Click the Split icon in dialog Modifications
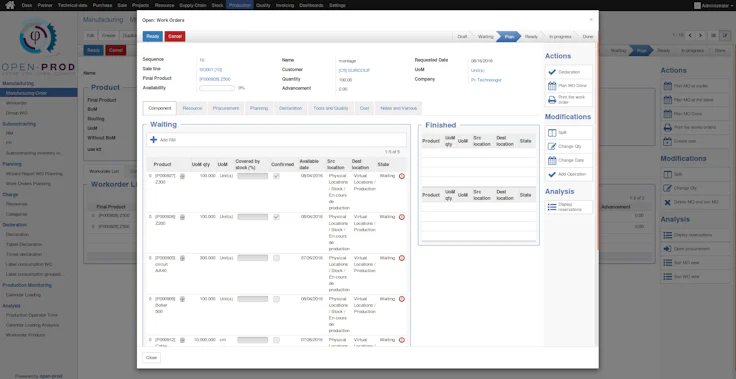The image size is (736, 379). [x=552, y=133]
